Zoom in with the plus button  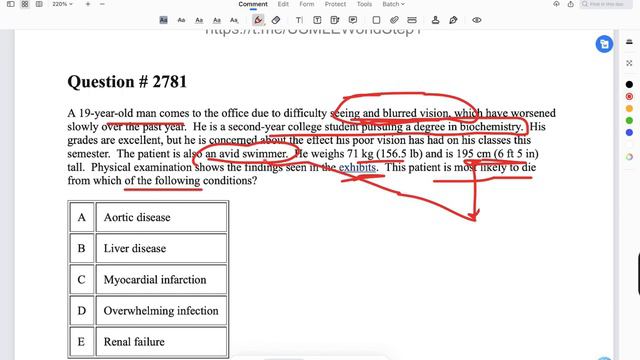click(x=88, y=4)
